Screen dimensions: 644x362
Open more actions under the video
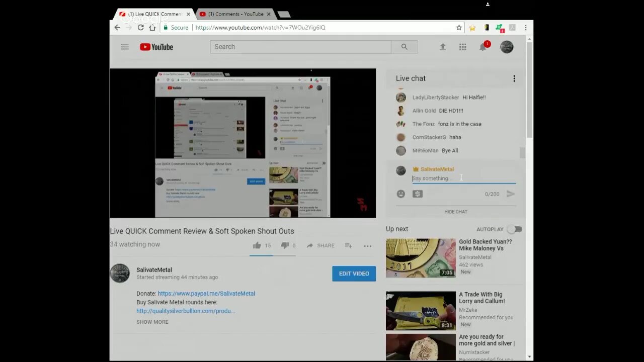click(x=368, y=246)
